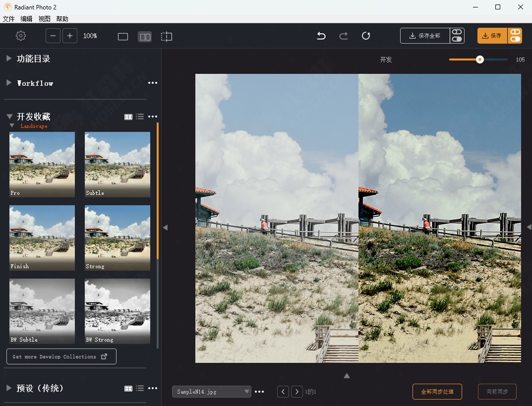The width and height of the screenshot is (532, 406).
Task: Open the settings gear icon
Action: point(21,36)
